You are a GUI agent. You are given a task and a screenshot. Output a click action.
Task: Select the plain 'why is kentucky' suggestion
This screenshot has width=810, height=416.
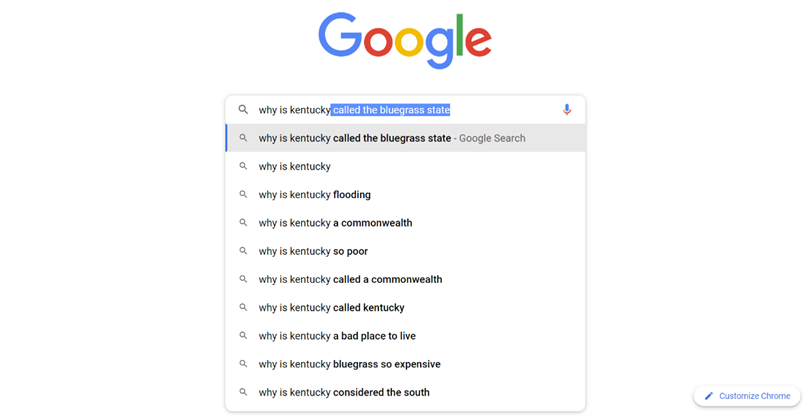pyautogui.click(x=295, y=167)
